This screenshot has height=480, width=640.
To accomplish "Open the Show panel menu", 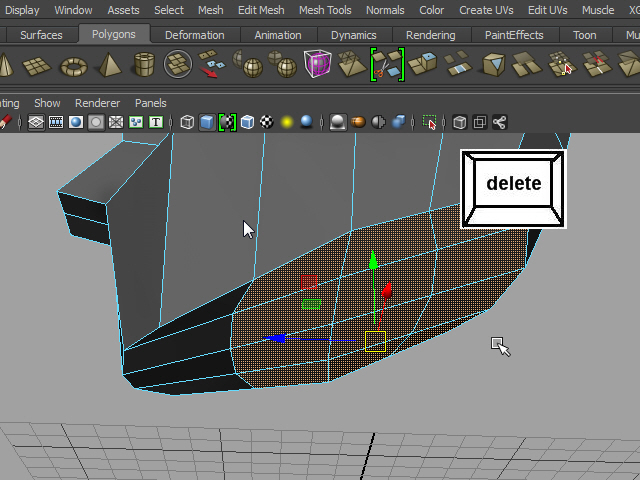I will [x=47, y=103].
